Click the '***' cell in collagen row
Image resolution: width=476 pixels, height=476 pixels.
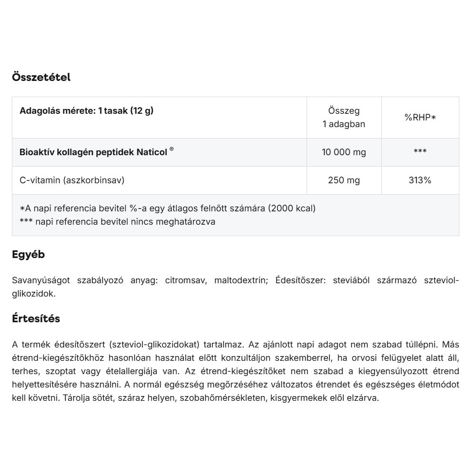pos(420,152)
